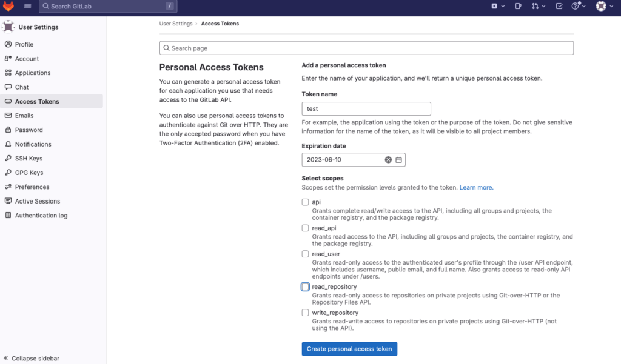Check the read_user scope
Image resolution: width=621 pixels, height=364 pixels.
pyautogui.click(x=306, y=254)
